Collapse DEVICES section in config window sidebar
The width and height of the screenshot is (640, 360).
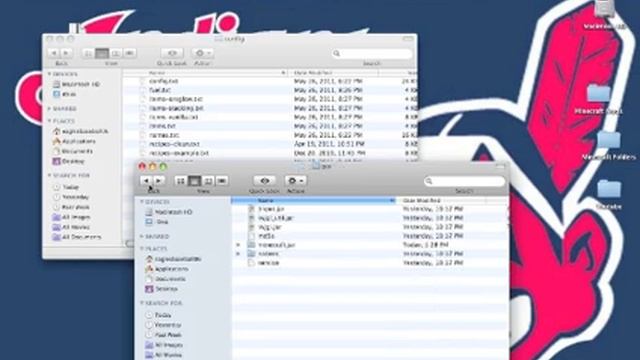pos(49,74)
